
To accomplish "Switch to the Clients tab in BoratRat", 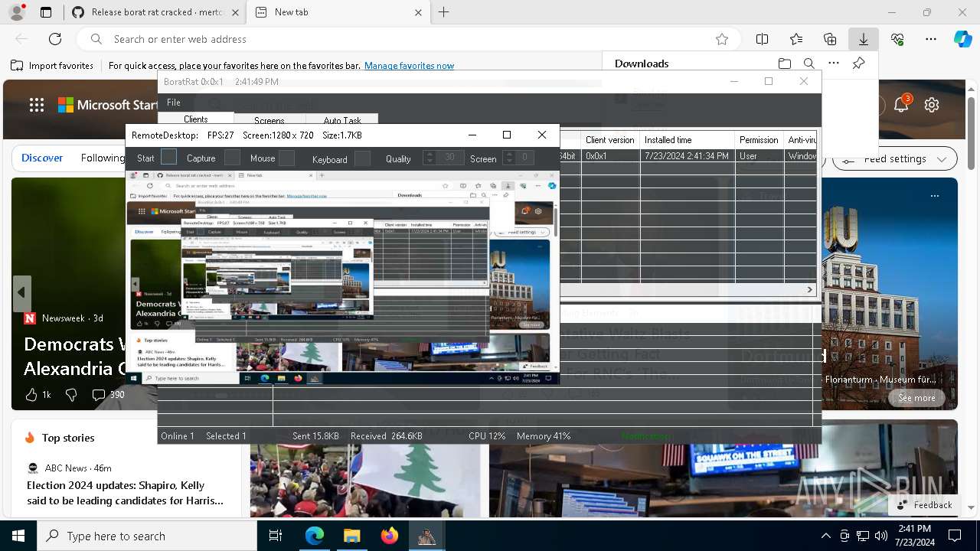I will pyautogui.click(x=196, y=119).
